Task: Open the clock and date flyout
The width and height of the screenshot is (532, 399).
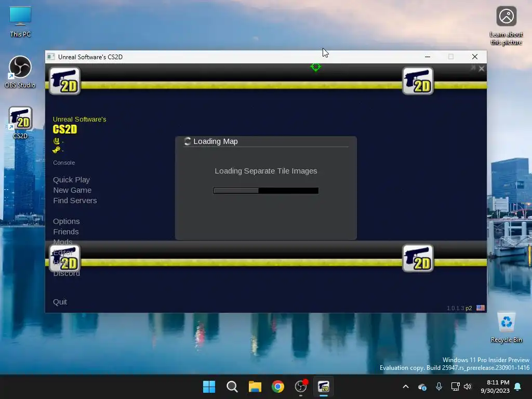Action: coord(495,387)
